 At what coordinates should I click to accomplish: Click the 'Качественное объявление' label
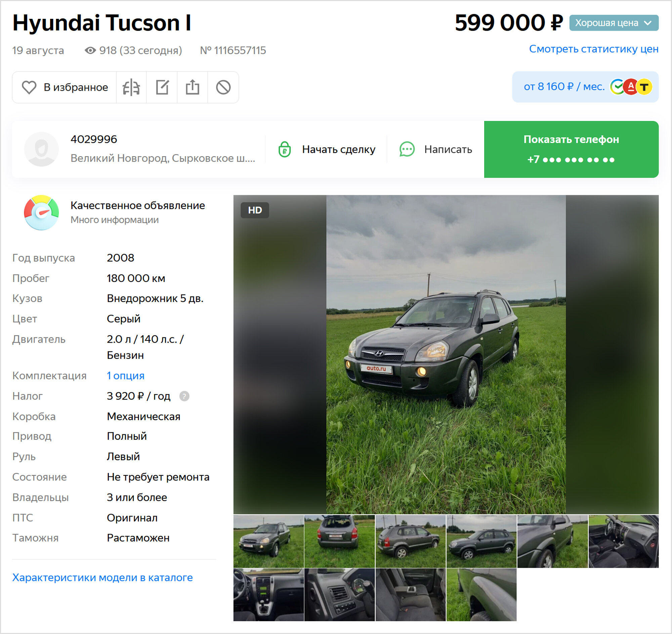[137, 206]
